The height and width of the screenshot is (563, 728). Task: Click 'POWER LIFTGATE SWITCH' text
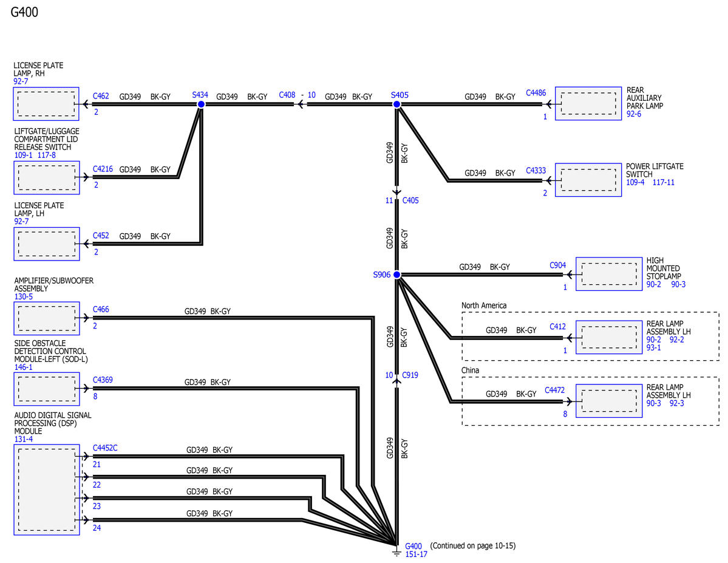point(655,170)
